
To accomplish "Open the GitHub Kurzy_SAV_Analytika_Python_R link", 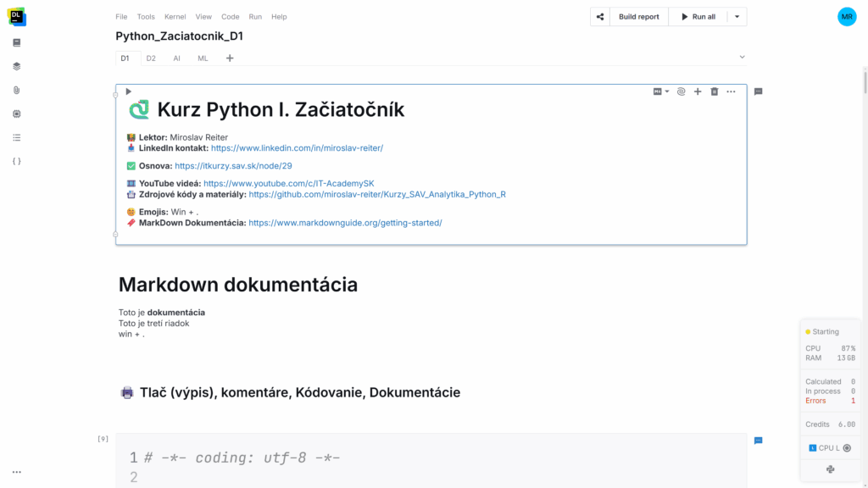I will [377, 194].
